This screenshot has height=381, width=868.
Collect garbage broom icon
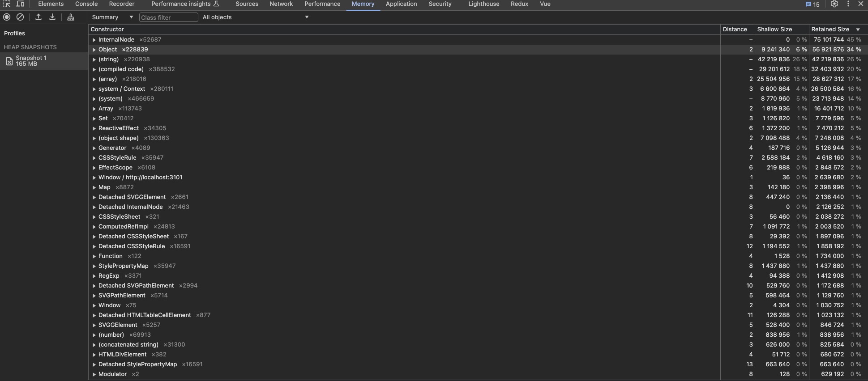point(71,17)
